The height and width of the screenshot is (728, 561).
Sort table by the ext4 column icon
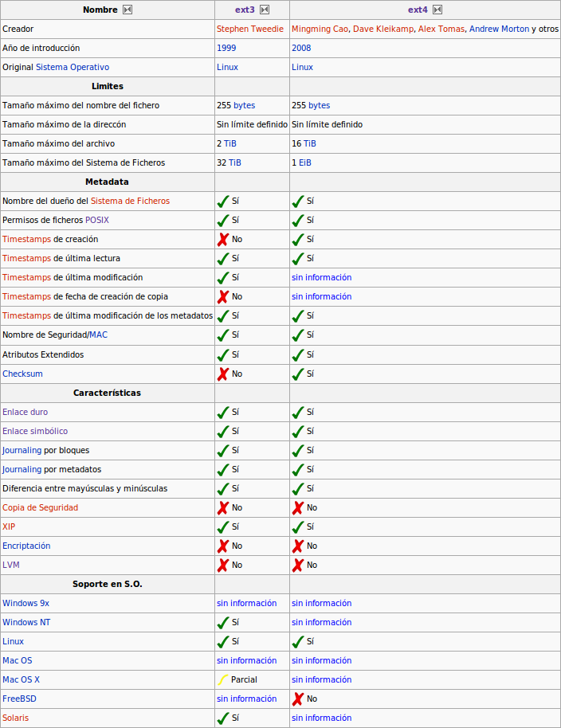pyautogui.click(x=437, y=10)
